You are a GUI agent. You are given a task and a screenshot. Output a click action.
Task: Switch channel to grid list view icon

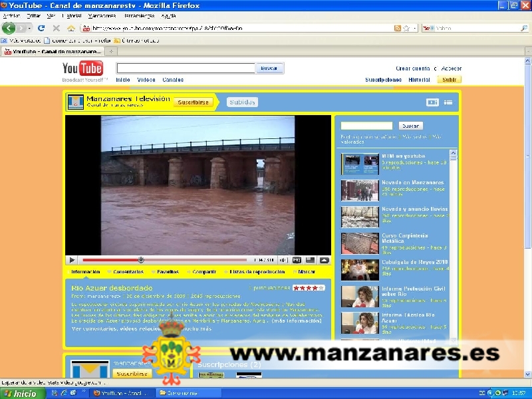coord(448,102)
